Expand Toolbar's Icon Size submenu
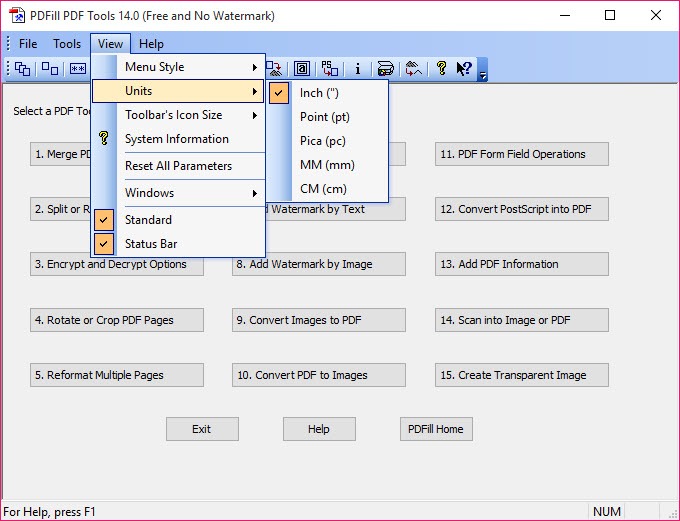The width and height of the screenshot is (680, 521). [x=178, y=115]
